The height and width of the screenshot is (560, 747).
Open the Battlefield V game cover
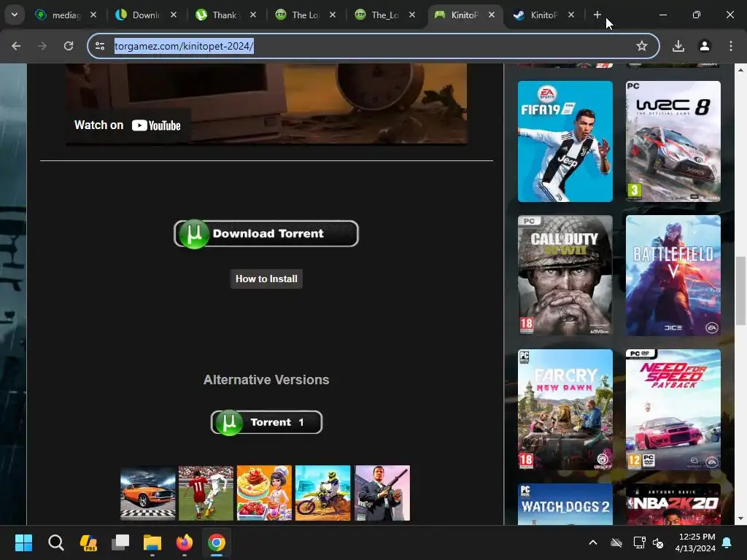point(673,276)
